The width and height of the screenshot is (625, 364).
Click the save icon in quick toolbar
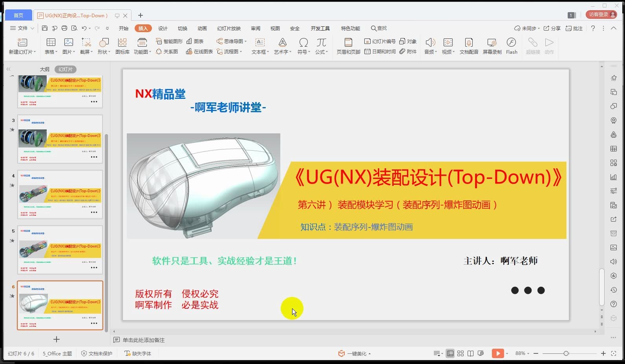pyautogui.click(x=45, y=28)
